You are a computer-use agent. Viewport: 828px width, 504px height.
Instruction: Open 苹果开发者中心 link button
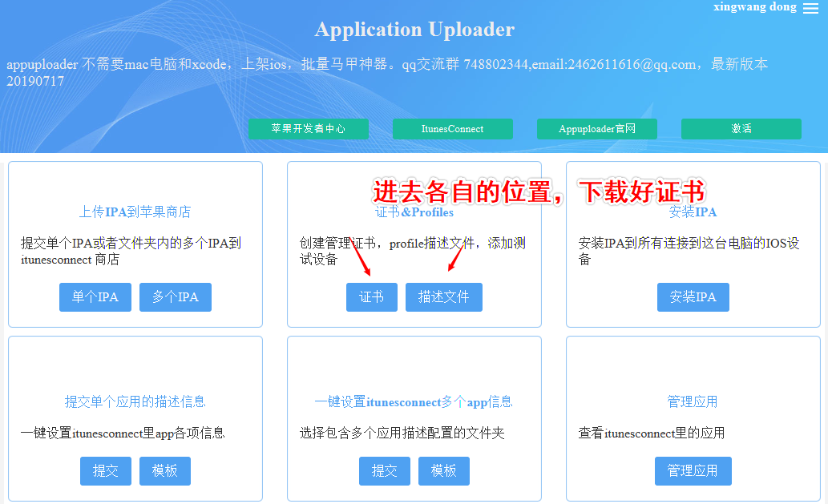coord(309,129)
